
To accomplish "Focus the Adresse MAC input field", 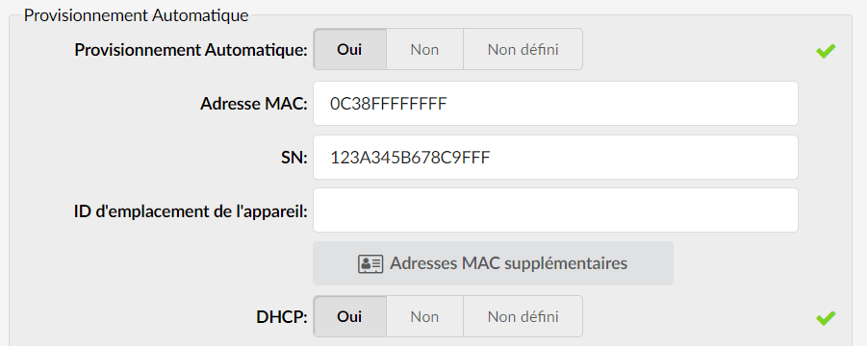I will coord(555,104).
